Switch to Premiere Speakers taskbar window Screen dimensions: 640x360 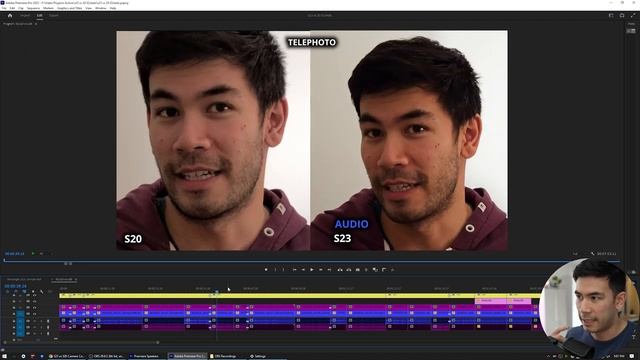coord(147,356)
